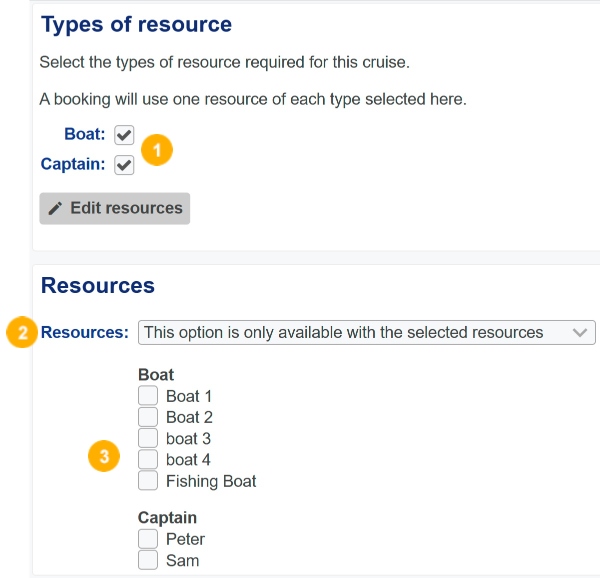This screenshot has width=600, height=578.
Task: Click the Sam label text
Action: point(183,561)
